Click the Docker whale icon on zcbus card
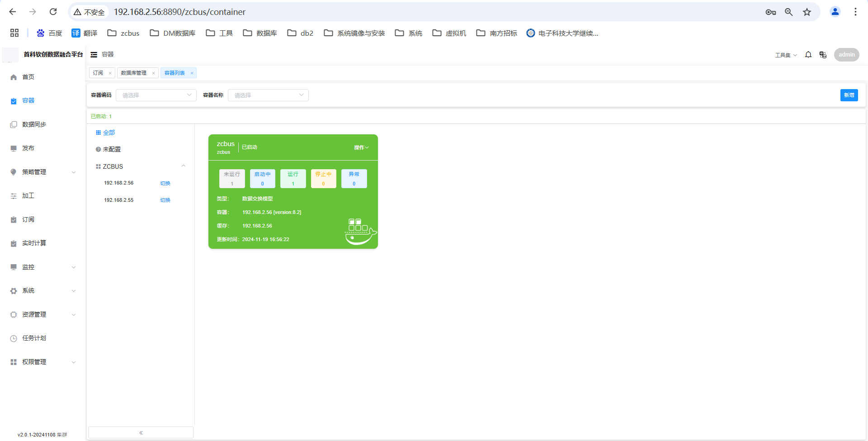 tap(360, 232)
